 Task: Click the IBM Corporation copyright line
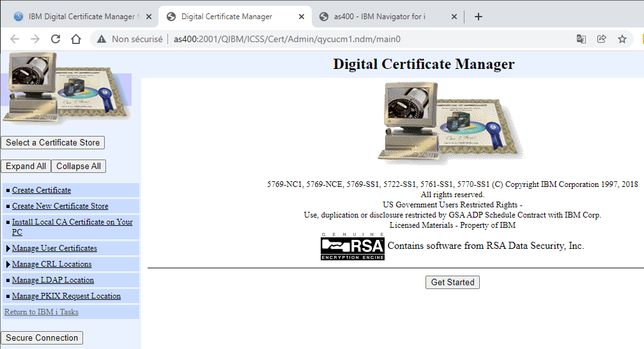click(x=452, y=184)
